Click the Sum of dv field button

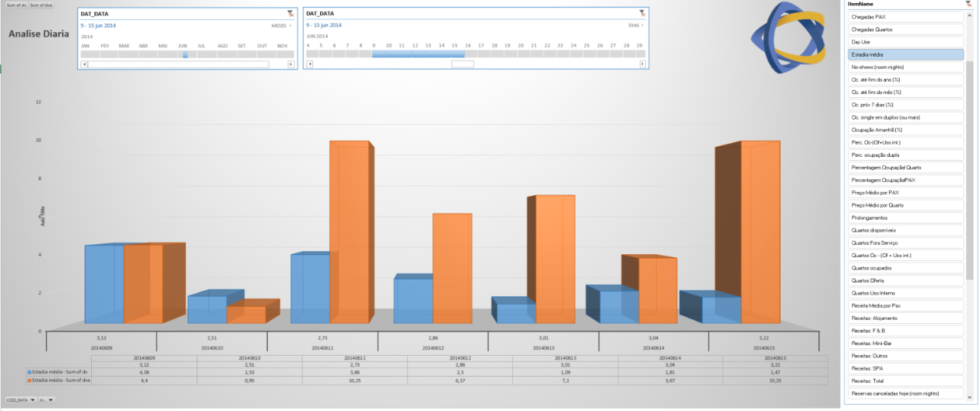[15, 5]
